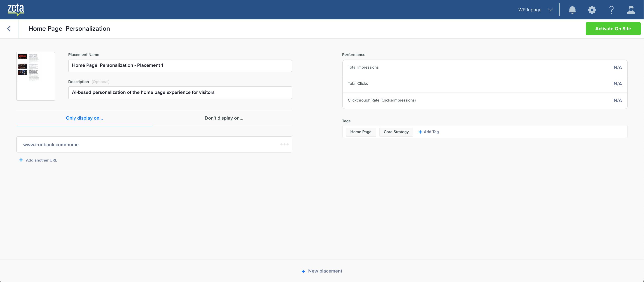644x282 pixels.
Task: Click the Placement Name input field
Action: 180,66
